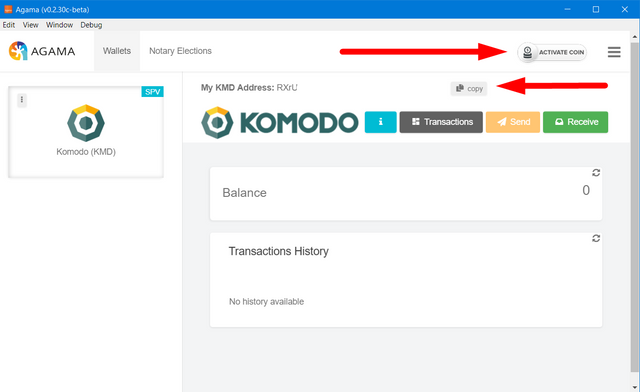
Task: Open the hamburger menu icon
Action: click(x=614, y=52)
